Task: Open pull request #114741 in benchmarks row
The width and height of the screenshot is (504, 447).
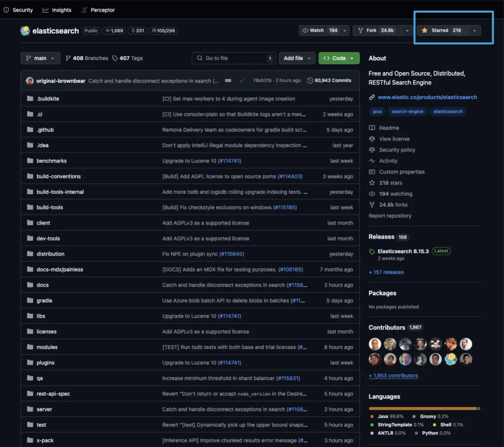Action: pyautogui.click(x=229, y=161)
